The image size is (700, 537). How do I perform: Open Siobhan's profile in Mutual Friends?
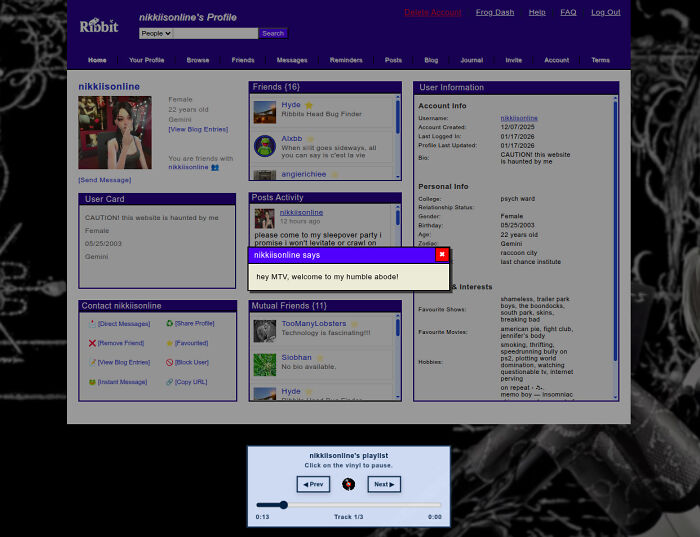coord(296,357)
